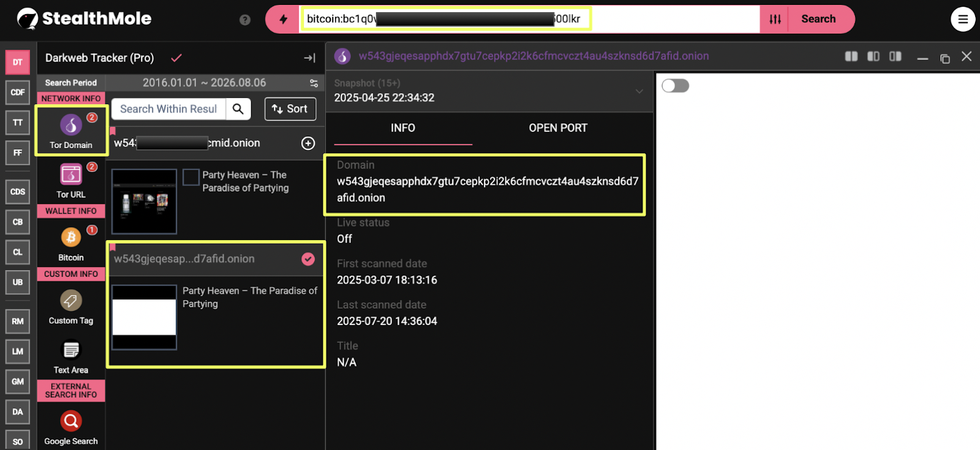
Task: Switch to split equal layout view
Action: pos(851,56)
